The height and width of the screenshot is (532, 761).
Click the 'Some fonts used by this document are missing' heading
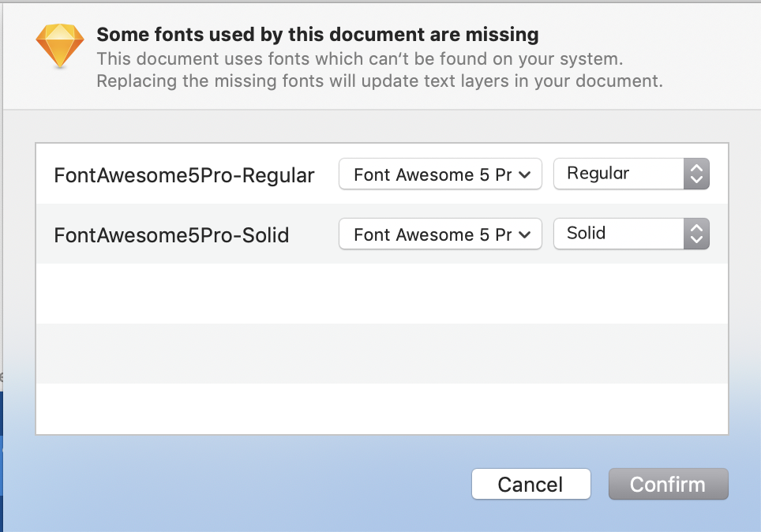click(317, 35)
